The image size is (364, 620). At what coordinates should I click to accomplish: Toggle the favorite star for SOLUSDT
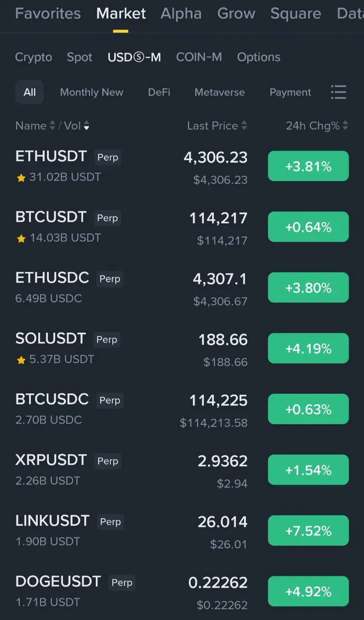(x=21, y=360)
